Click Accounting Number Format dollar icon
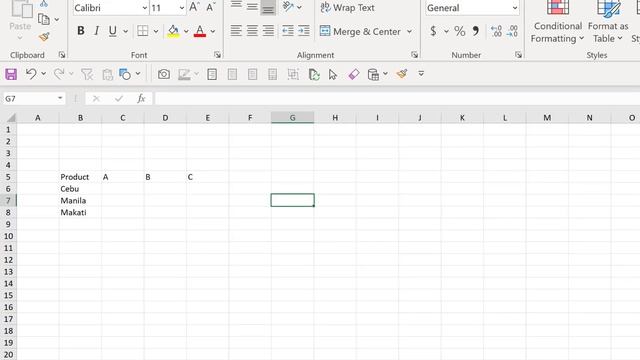This screenshot has height=360, width=640. [433, 31]
